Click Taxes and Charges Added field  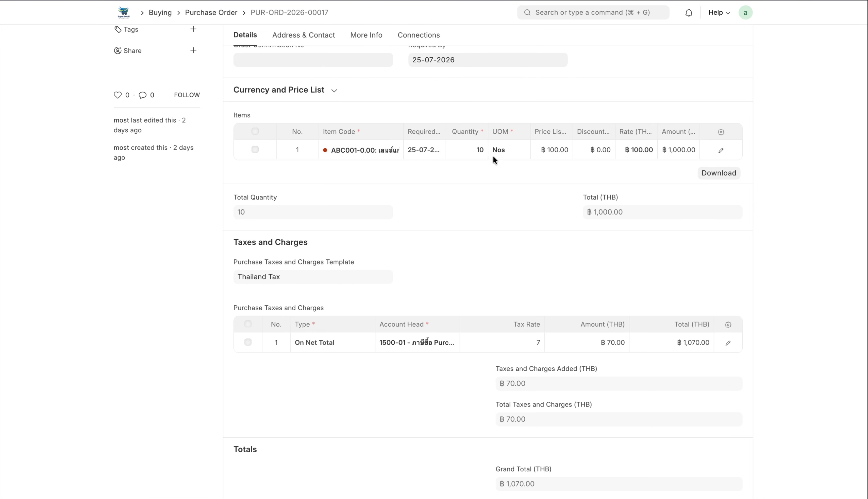(x=619, y=383)
